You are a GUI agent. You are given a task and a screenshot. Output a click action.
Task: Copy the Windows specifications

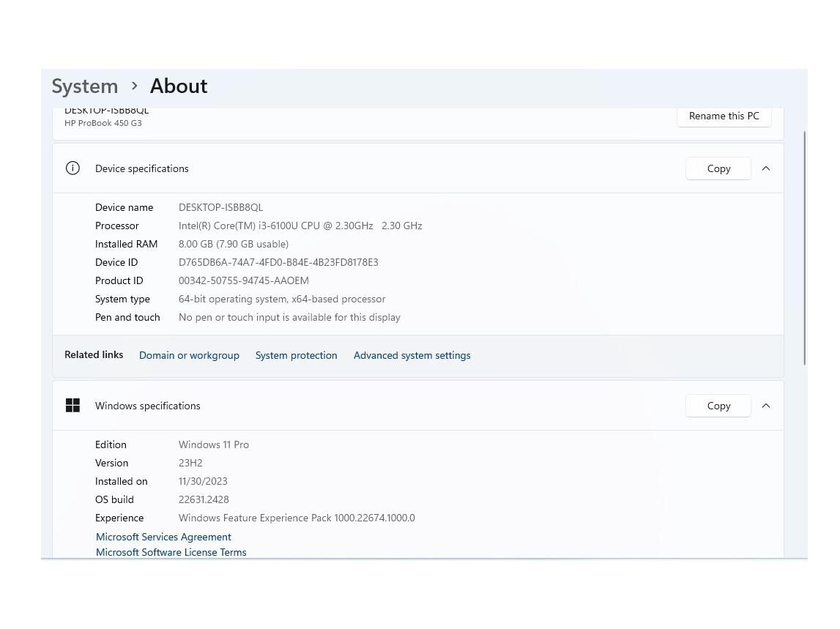tap(718, 406)
